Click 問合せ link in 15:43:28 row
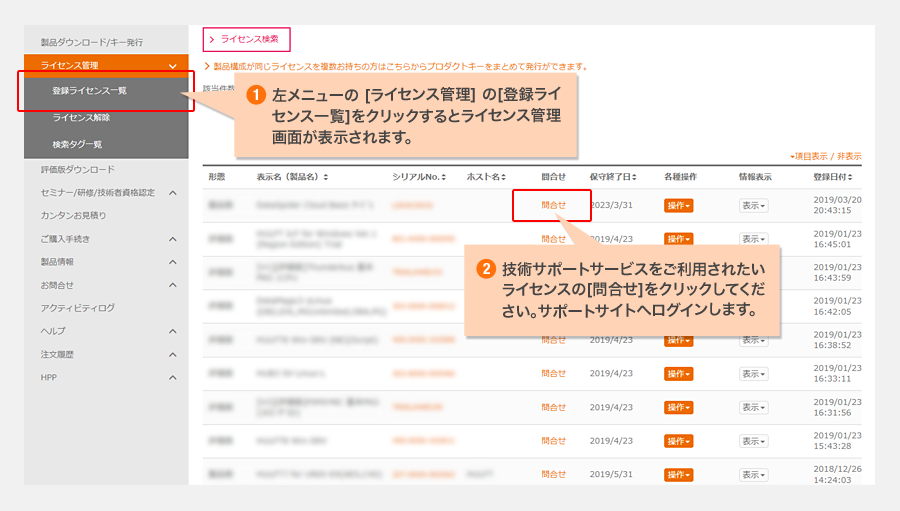Screen dimensions: 900x511 [x=553, y=441]
